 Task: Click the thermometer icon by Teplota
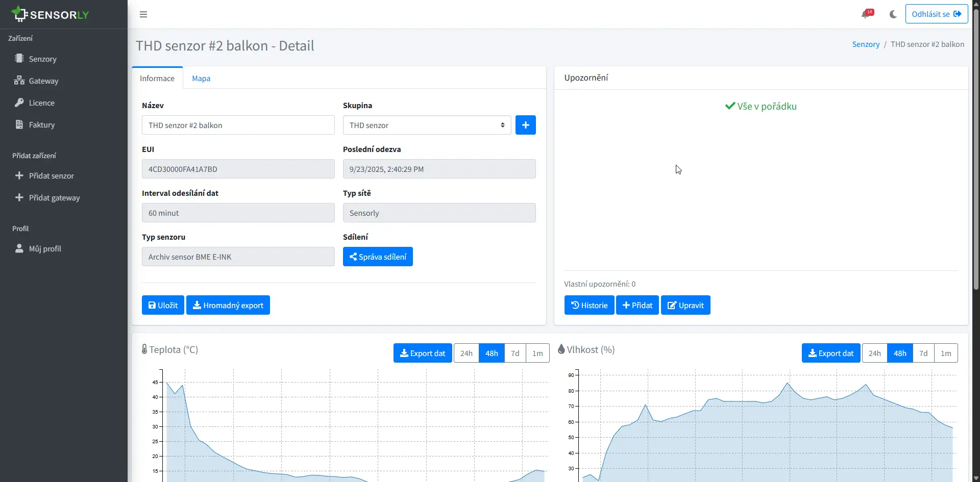[144, 349]
